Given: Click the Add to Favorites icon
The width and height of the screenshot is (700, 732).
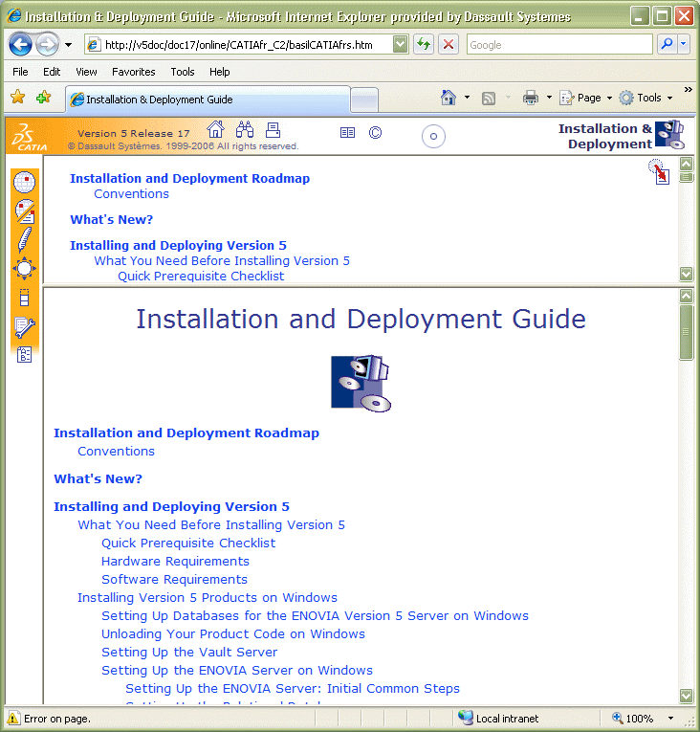Looking at the screenshot, I should [x=43, y=97].
